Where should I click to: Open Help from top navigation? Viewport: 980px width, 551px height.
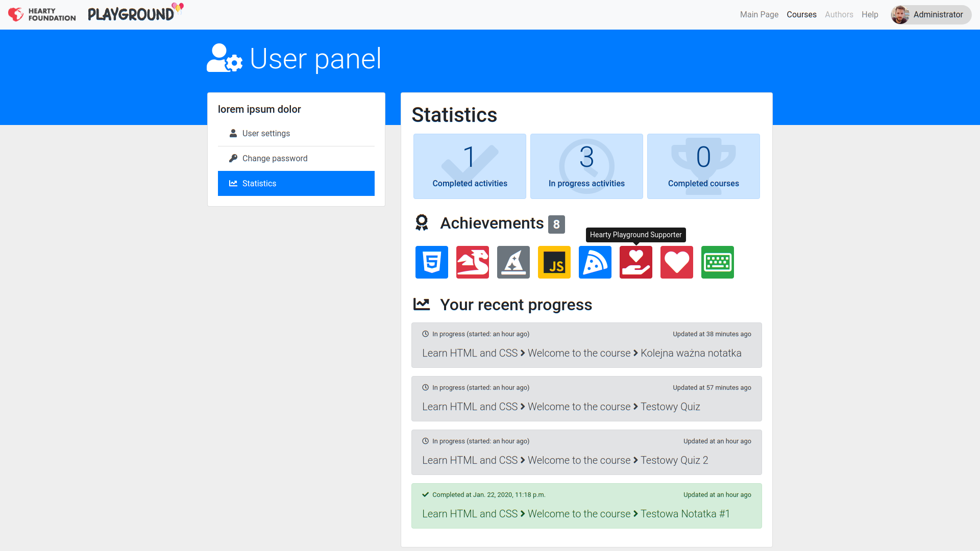pyautogui.click(x=870, y=15)
